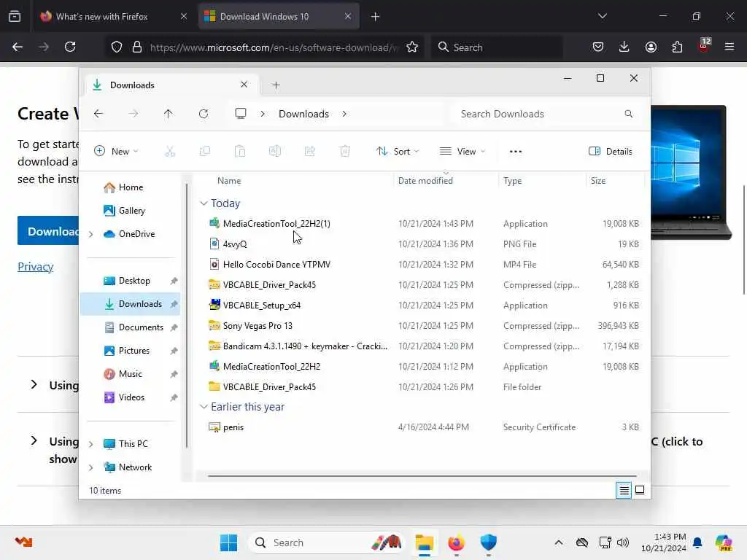The width and height of the screenshot is (747, 560).
Task: Click the horizontal scrollbar in file list
Action: 422,475
